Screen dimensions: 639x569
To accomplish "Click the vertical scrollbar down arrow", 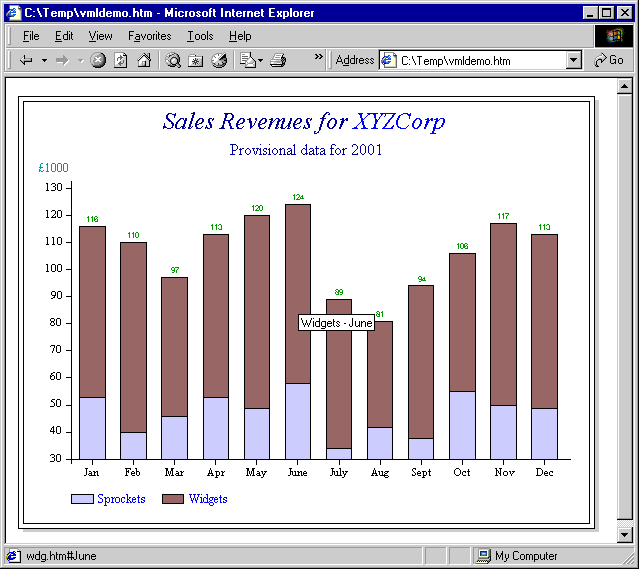I will [x=624, y=534].
